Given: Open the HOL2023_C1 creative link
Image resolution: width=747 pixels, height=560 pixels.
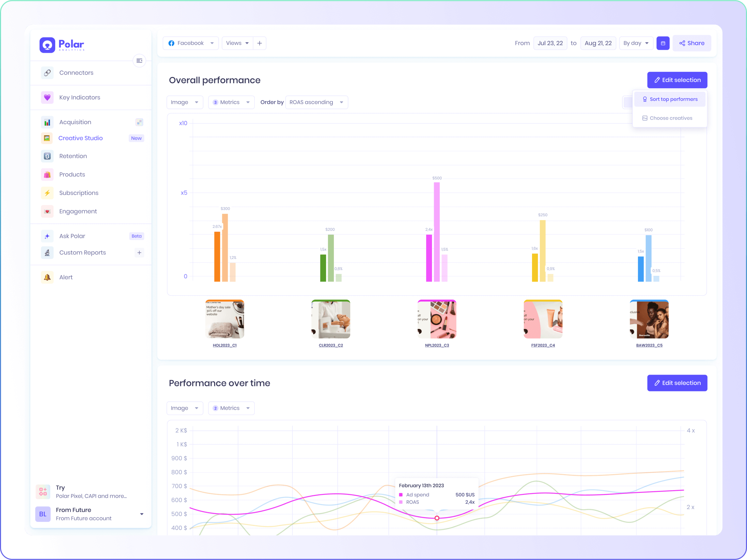Looking at the screenshot, I should click(x=224, y=345).
